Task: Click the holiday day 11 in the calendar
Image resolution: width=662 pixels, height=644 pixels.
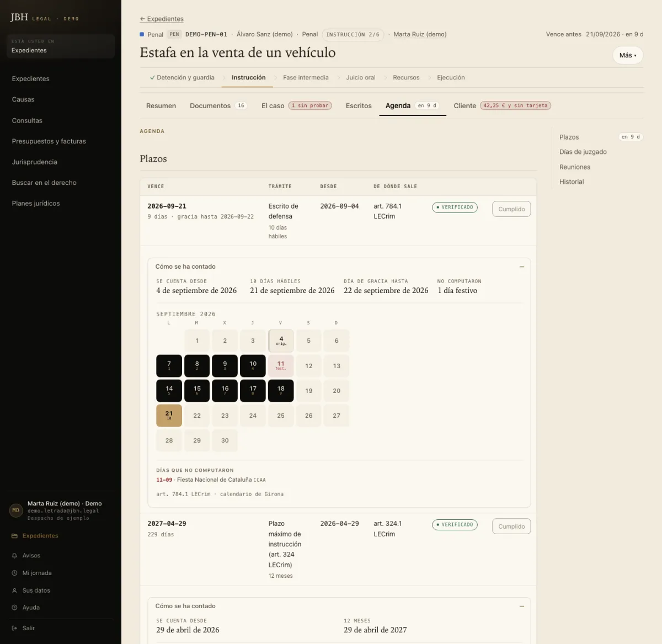Action: 281,366
